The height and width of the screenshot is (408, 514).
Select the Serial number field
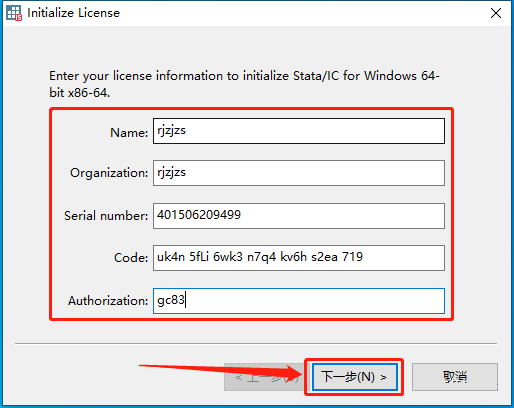[x=299, y=216]
